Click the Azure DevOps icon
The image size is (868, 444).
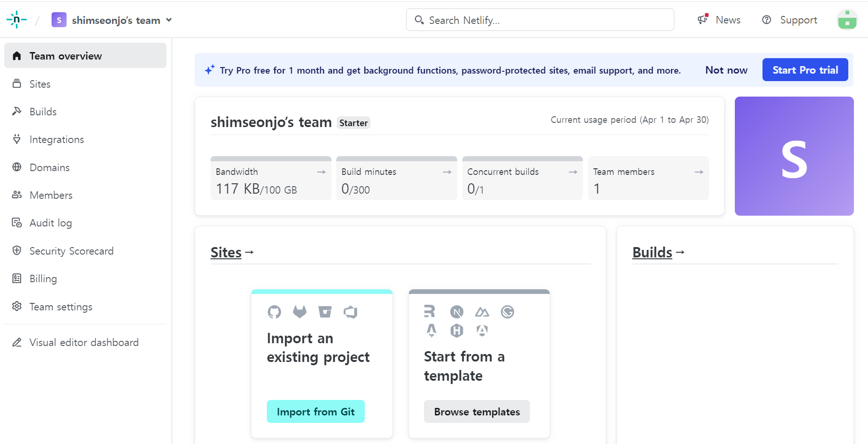(350, 312)
